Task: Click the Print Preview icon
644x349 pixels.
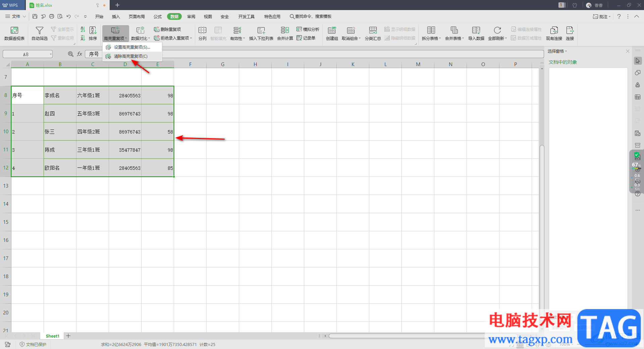Action: 60,16
